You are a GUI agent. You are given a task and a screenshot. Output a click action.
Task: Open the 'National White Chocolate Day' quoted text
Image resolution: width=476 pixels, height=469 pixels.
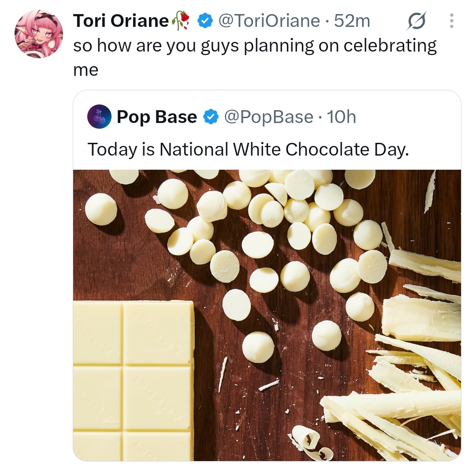click(x=248, y=150)
